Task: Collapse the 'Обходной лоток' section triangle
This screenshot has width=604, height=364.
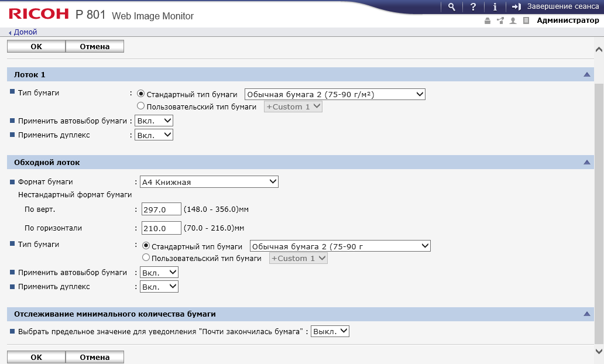Action: coord(586,162)
